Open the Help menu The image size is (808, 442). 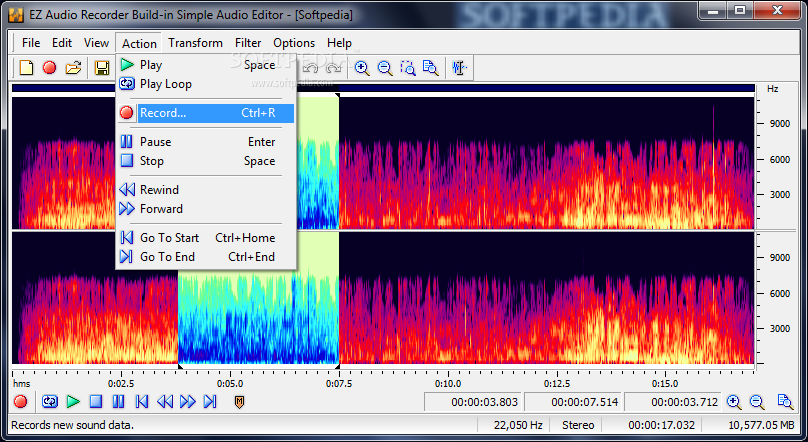(x=339, y=43)
